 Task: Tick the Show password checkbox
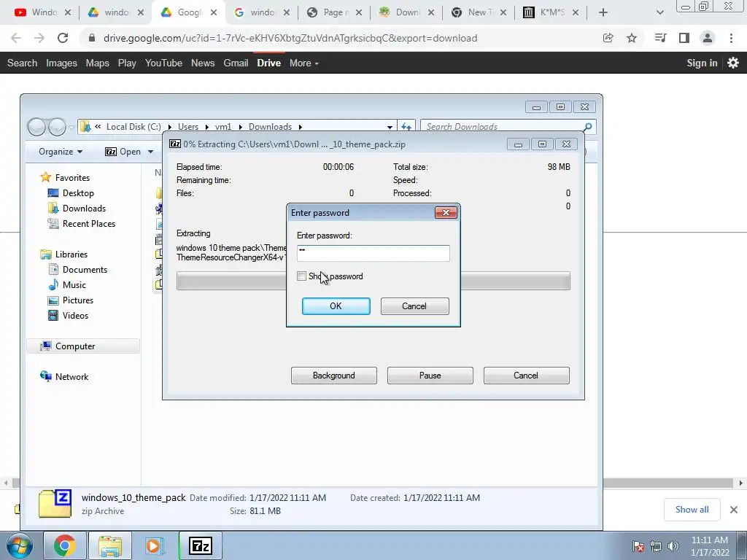click(301, 276)
